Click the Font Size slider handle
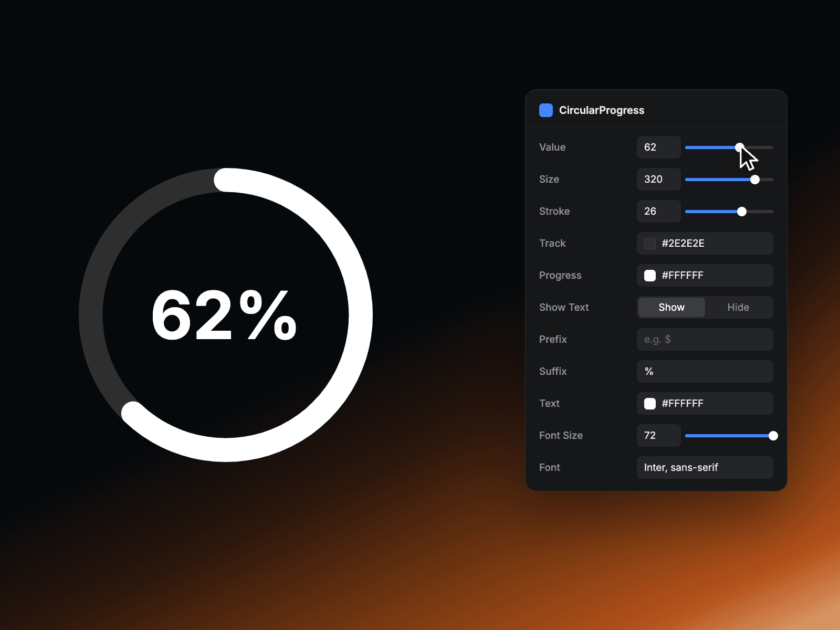840x630 pixels. click(x=773, y=436)
